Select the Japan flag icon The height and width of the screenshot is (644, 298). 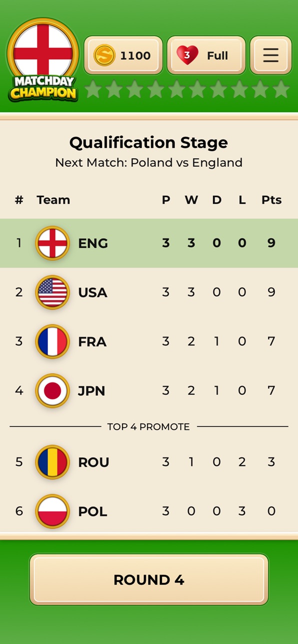coord(52,390)
